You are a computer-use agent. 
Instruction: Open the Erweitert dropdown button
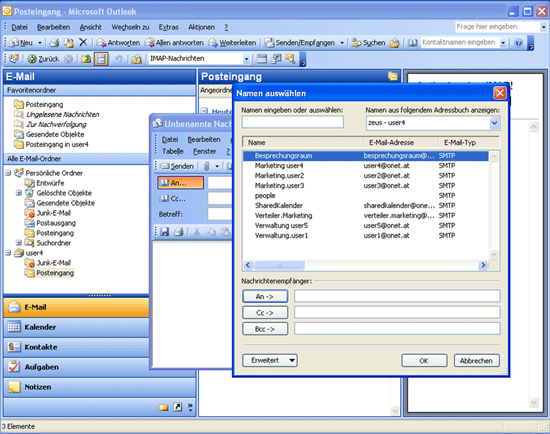click(x=270, y=360)
